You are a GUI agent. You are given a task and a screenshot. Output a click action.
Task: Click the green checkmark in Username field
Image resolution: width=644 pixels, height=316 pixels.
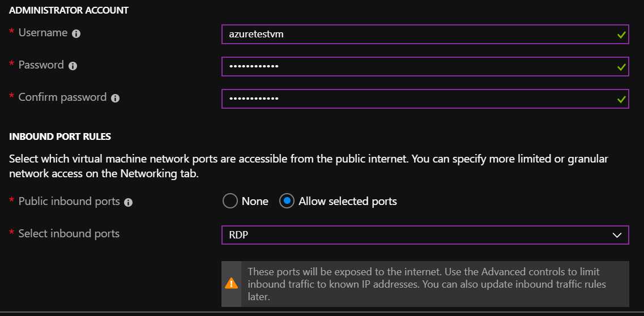(621, 35)
